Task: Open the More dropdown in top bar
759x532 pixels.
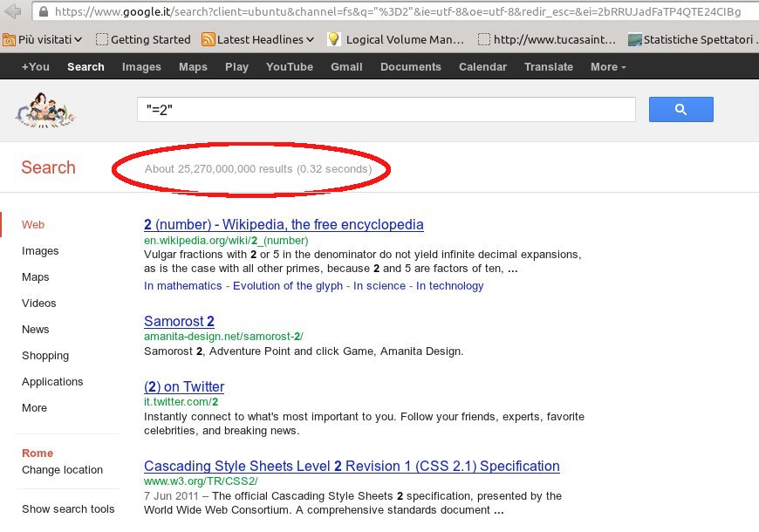Action: click(x=608, y=67)
